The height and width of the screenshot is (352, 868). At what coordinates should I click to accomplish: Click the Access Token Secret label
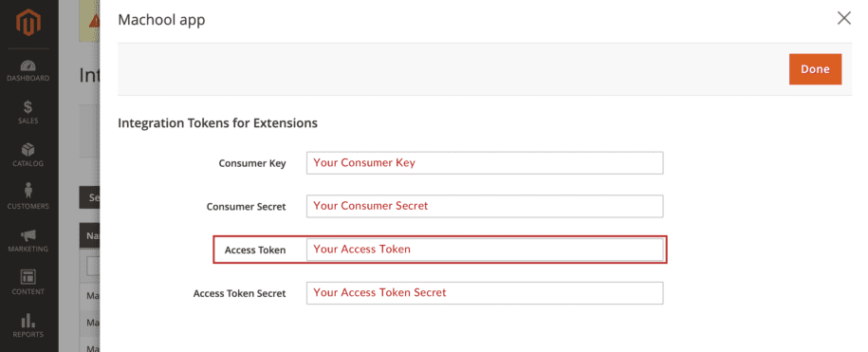pos(240,293)
